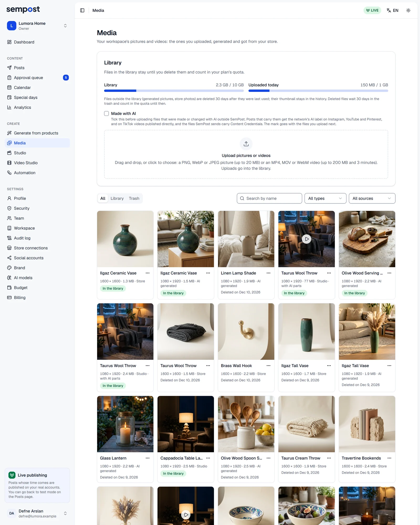The height and width of the screenshot is (525, 420).
Task: Open the Brand settings page
Action: [x=37, y=268]
